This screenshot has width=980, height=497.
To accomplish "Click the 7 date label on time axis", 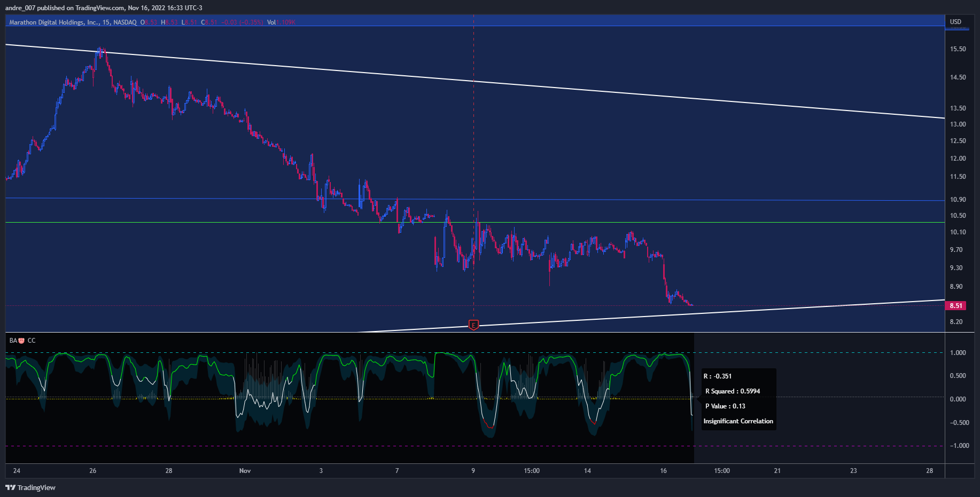I will [x=397, y=471].
